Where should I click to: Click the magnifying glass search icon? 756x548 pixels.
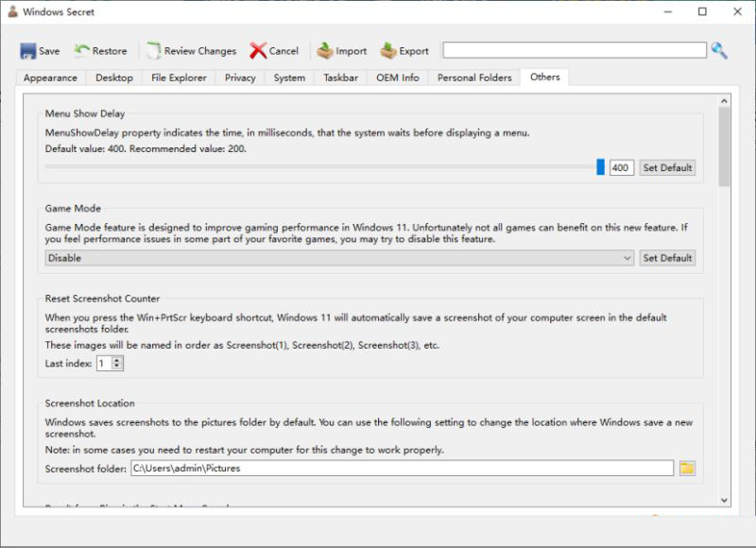(x=719, y=50)
